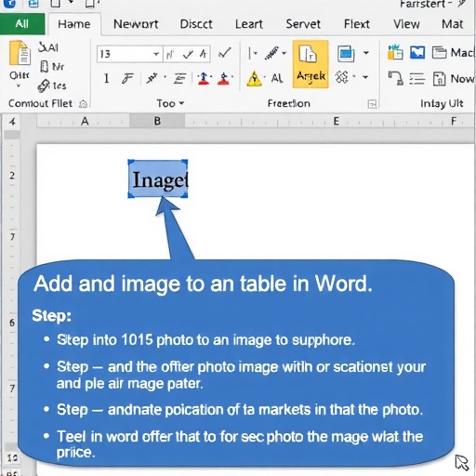Click the 'andnate poication of ta markets' bullet
476x476 pixels.
(x=240, y=410)
